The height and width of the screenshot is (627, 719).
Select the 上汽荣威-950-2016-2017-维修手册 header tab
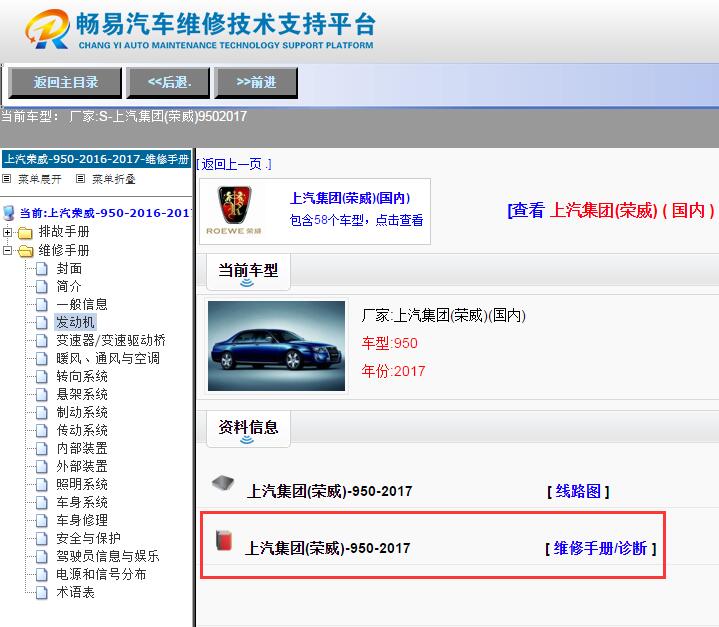pyautogui.click(x=96, y=159)
